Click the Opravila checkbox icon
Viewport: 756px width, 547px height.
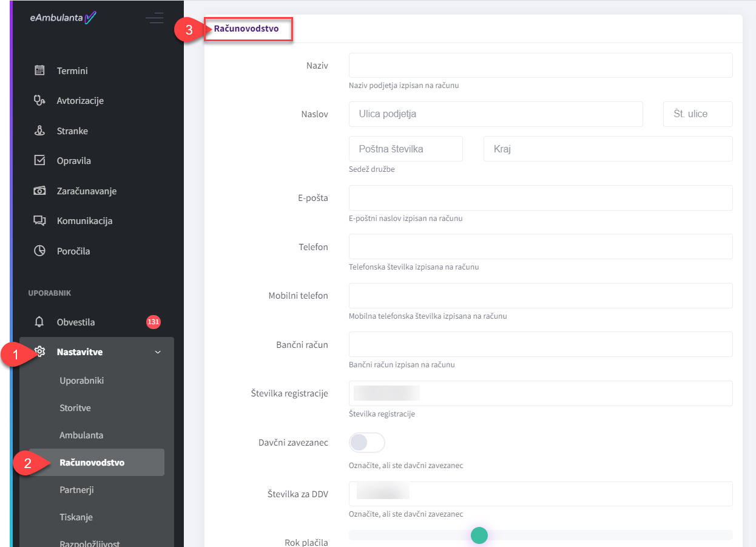(x=39, y=161)
